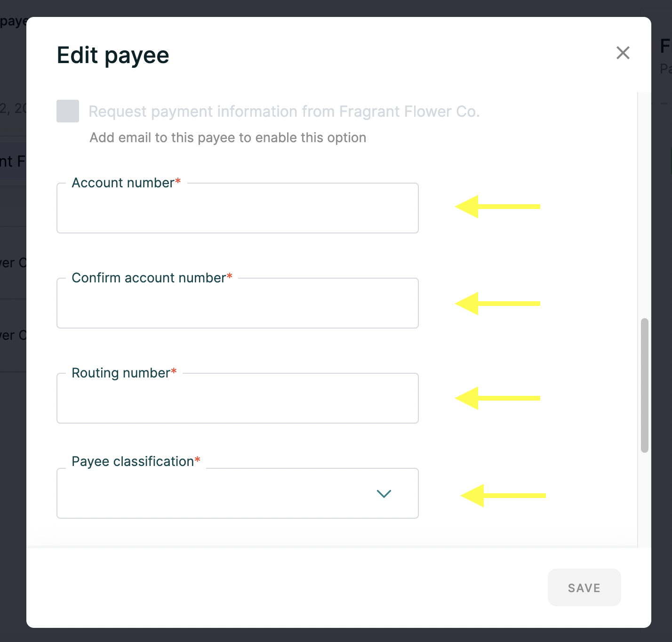This screenshot has width=672, height=642.
Task: Focus the Account number input field
Action: point(238,208)
